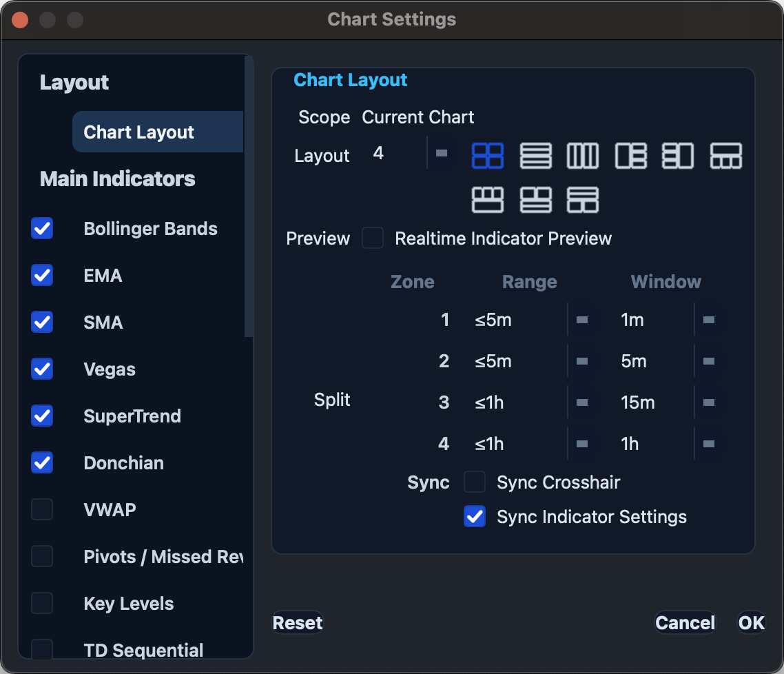Disable the Vegas indicator checkbox
Screen dimensions: 784x674
[x=42, y=369]
